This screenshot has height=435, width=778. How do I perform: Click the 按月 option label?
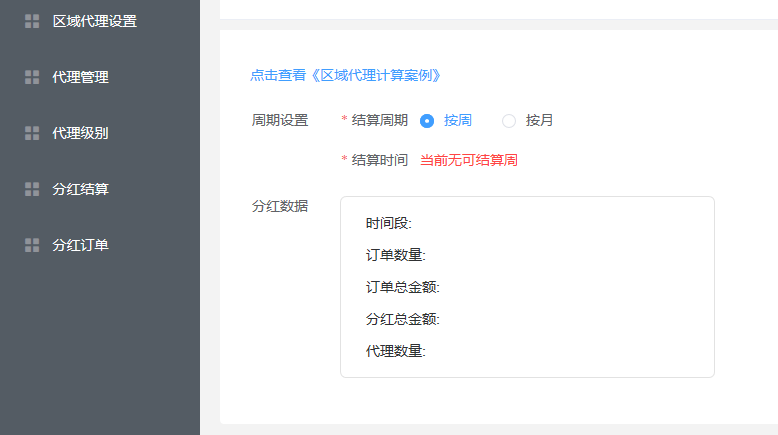539,121
